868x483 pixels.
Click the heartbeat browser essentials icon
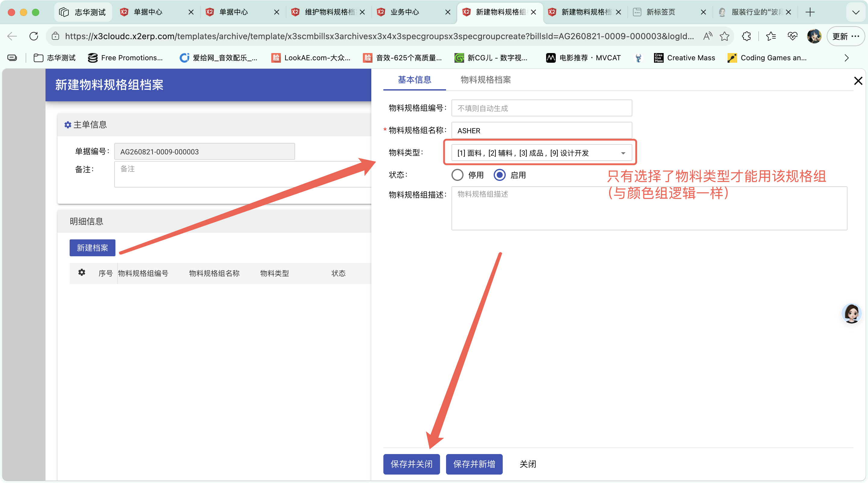point(793,36)
